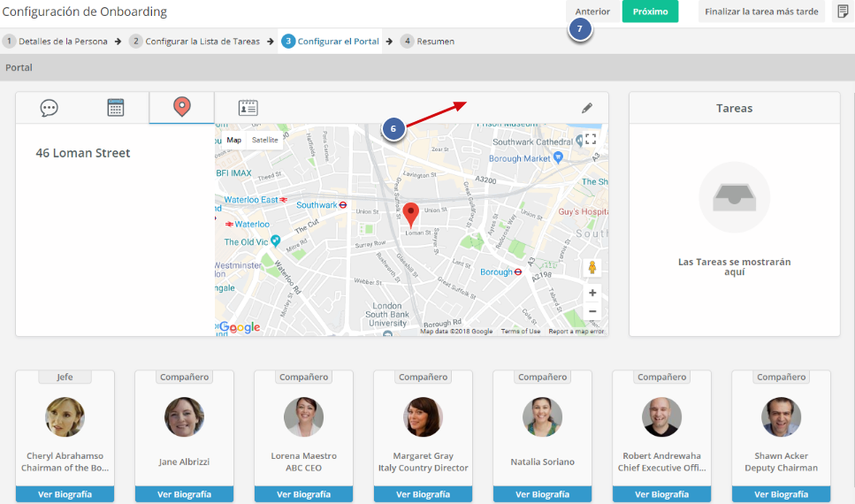Click Margaret Gray's photo

[x=424, y=416]
